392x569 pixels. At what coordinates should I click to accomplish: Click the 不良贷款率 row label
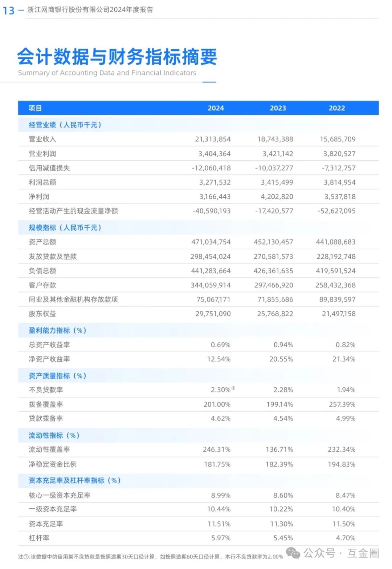46,390
